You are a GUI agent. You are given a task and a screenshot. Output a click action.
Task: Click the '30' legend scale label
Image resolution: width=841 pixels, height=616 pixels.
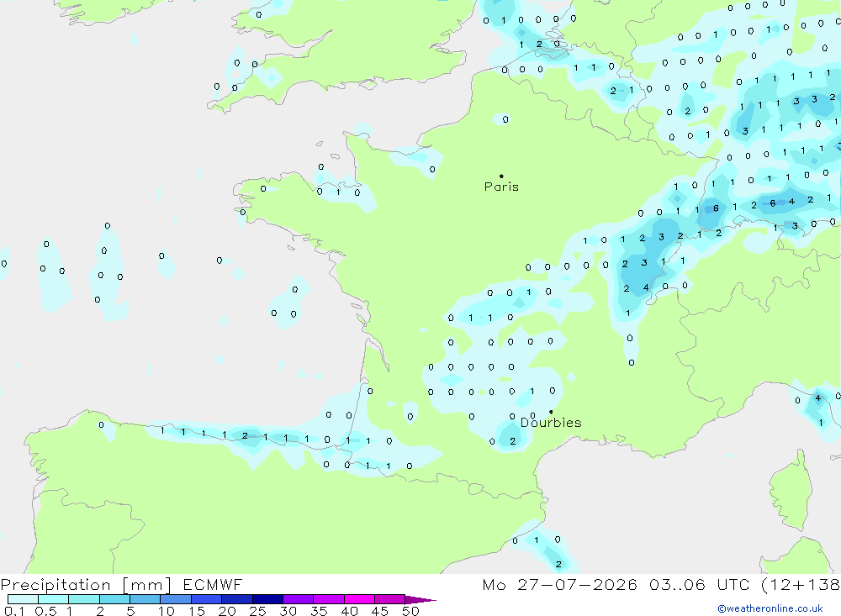point(288,611)
